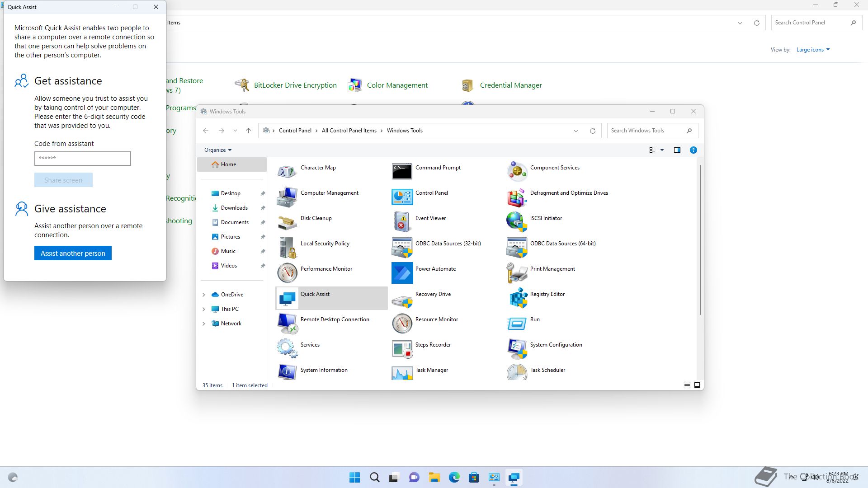Open Character Map tool icon
868x488 pixels.
[287, 171]
